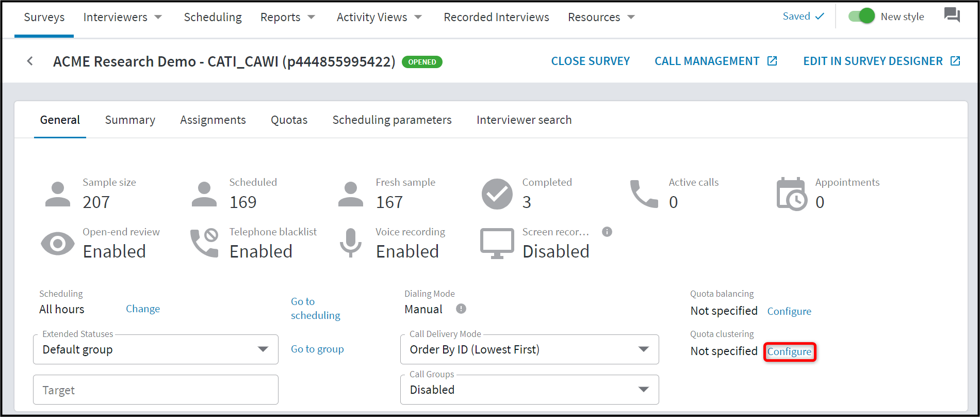
Task: Click the Change scheduling link
Action: tap(143, 309)
